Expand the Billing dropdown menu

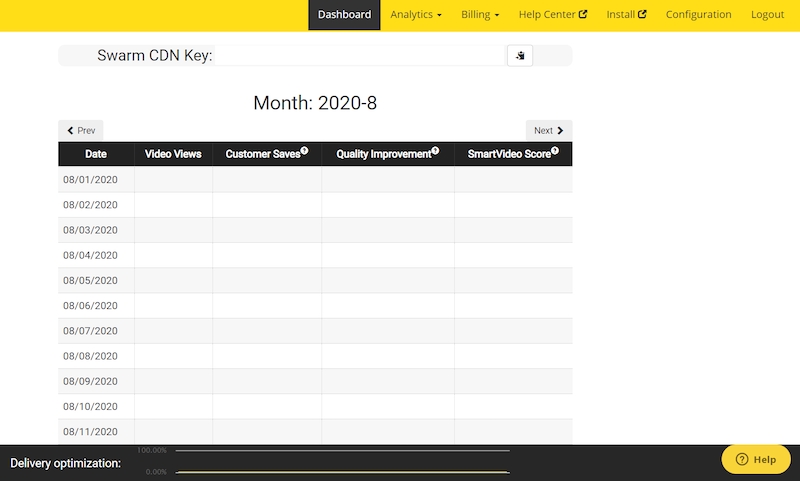[x=480, y=15]
